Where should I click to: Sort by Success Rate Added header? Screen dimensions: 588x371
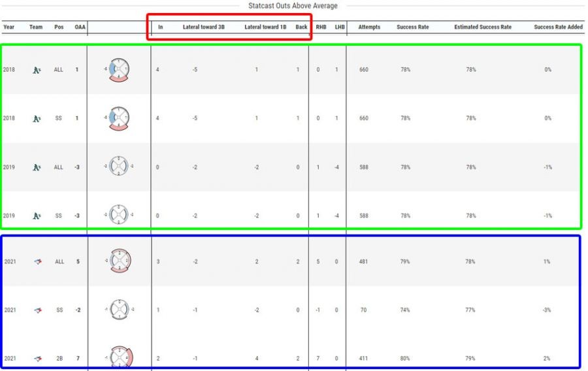click(x=558, y=27)
